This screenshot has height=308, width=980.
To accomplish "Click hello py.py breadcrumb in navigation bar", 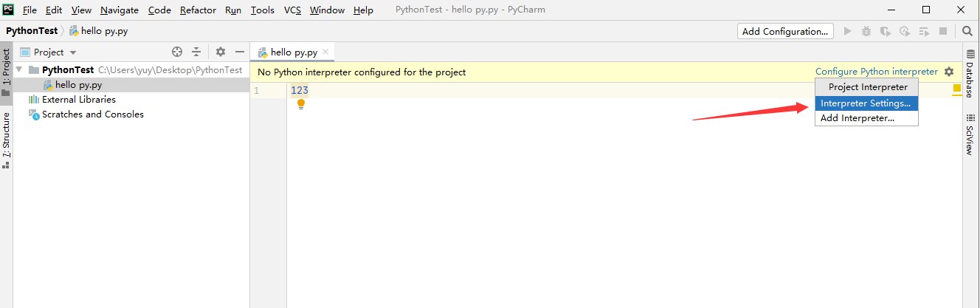I will tap(100, 31).
